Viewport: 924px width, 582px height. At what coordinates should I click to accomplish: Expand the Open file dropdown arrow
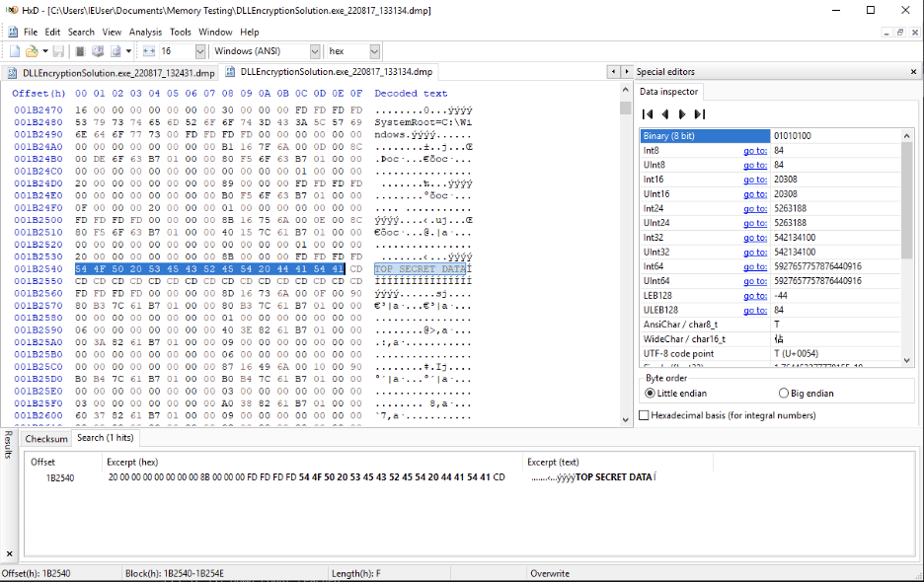tap(44, 51)
